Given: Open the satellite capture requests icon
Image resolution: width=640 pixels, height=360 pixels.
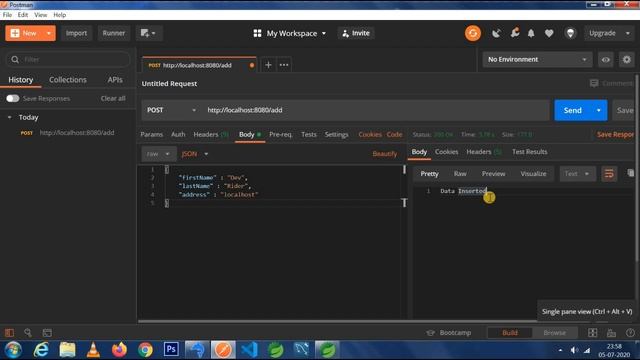Looking at the screenshot, I should point(496,33).
